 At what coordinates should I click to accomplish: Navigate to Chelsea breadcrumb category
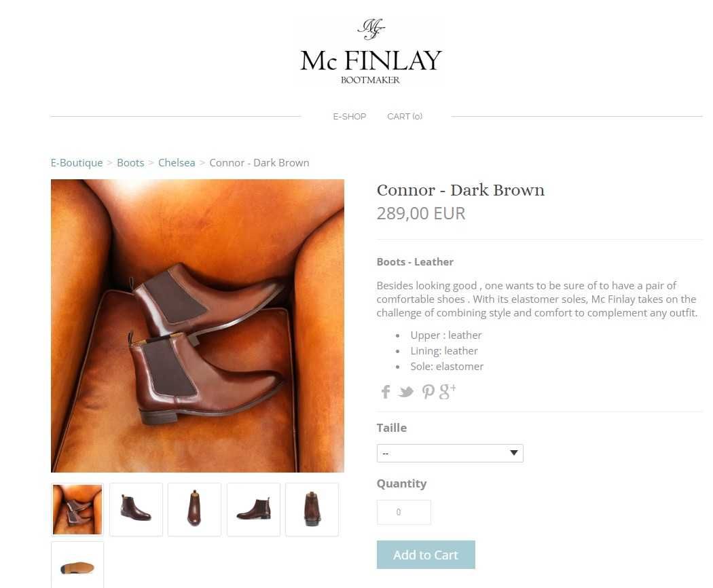tap(177, 163)
